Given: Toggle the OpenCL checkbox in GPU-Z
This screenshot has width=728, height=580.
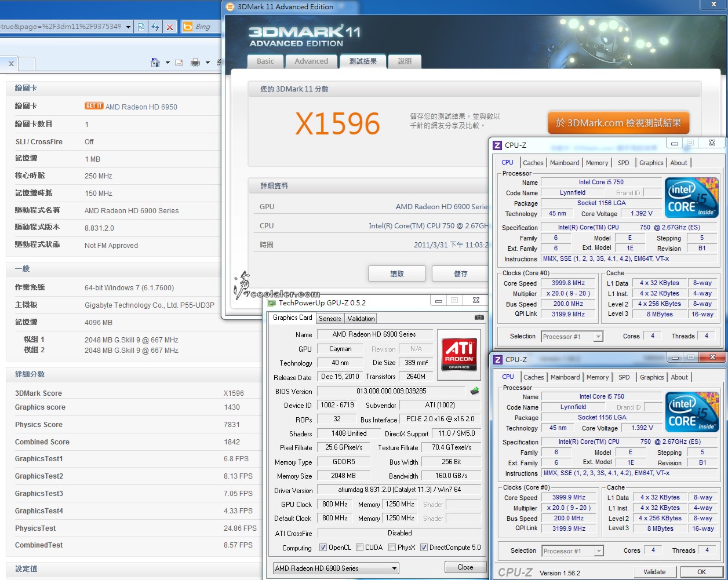Looking at the screenshot, I should click(x=323, y=548).
